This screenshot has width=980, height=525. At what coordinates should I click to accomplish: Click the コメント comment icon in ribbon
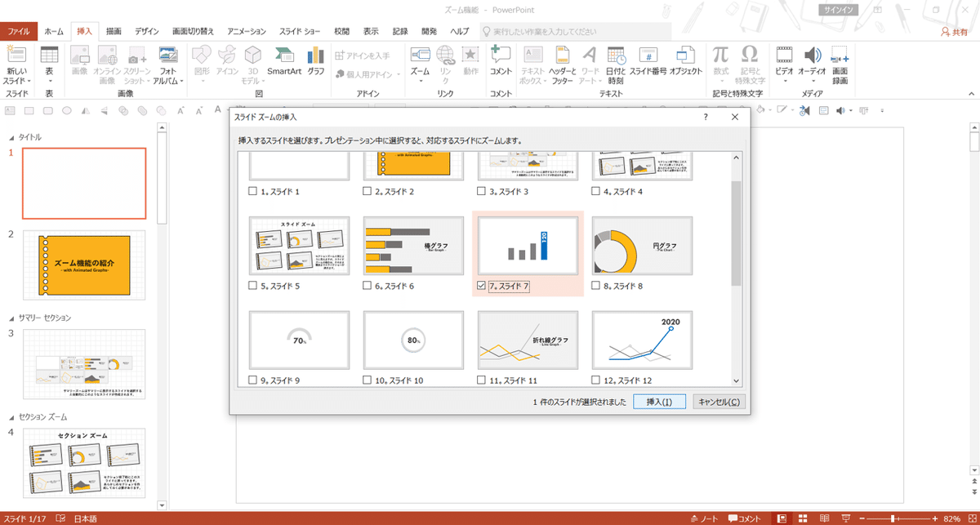(500, 55)
